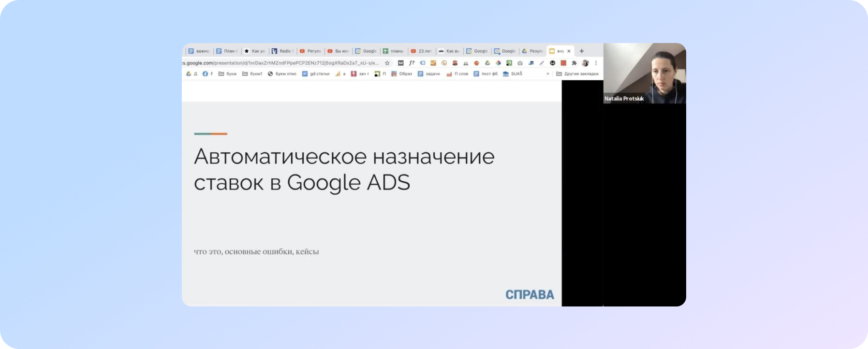This screenshot has height=349, width=868.
Task: Open the analytics 'а' bookmark
Action: tap(340, 74)
